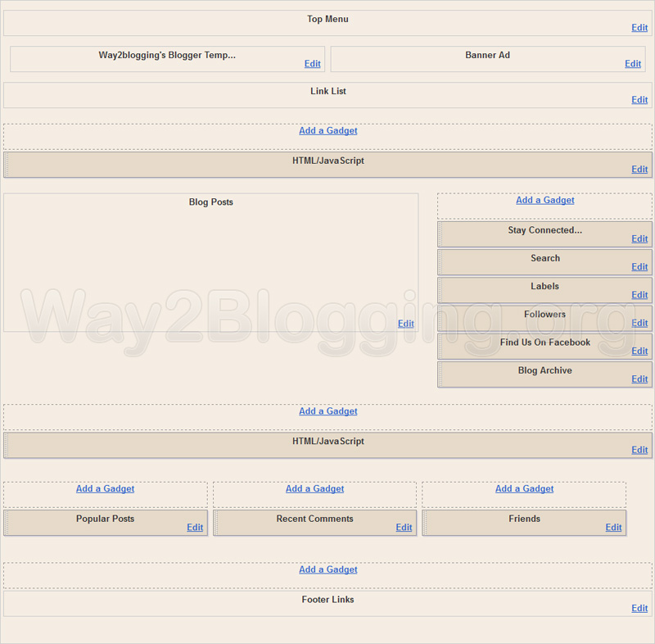The image size is (655, 644).
Task: Select the Popular Posts gadget drag handle
Action: pyautogui.click(x=6, y=523)
